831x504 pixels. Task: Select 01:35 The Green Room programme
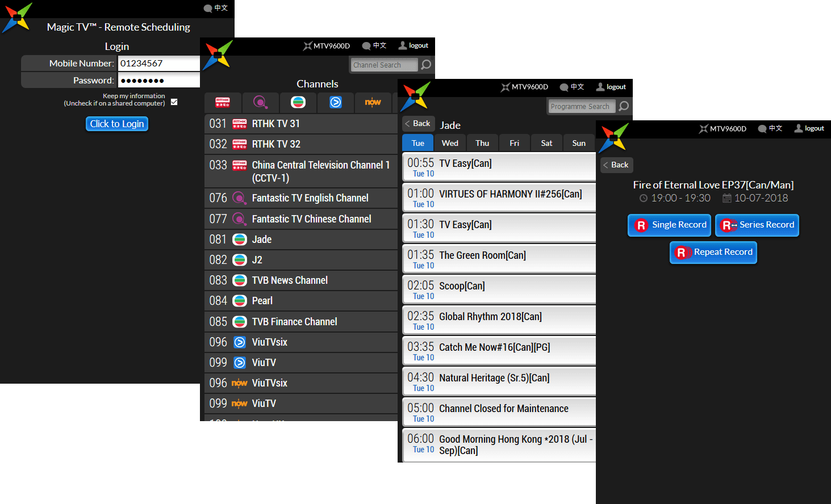499,259
